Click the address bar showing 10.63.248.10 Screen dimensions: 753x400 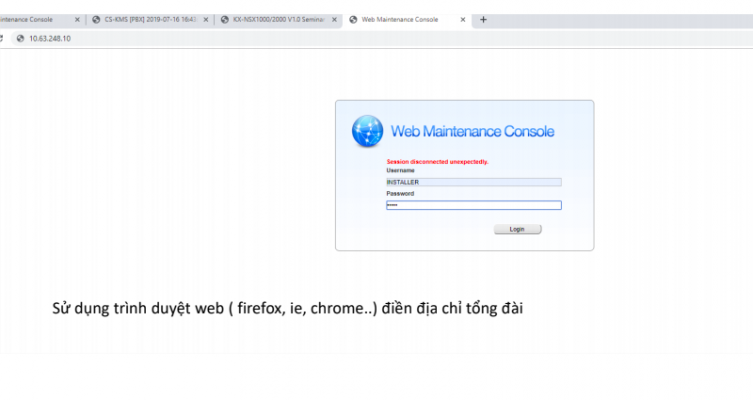tap(200, 38)
